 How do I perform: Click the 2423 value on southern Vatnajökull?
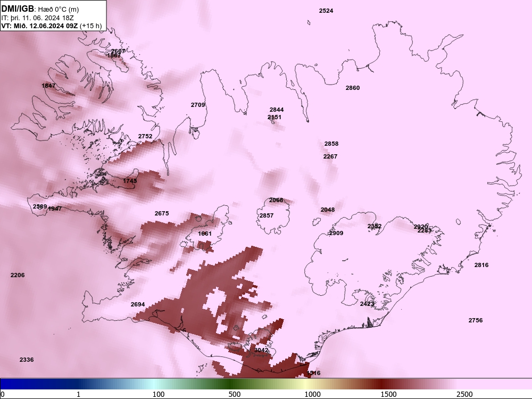(367, 304)
